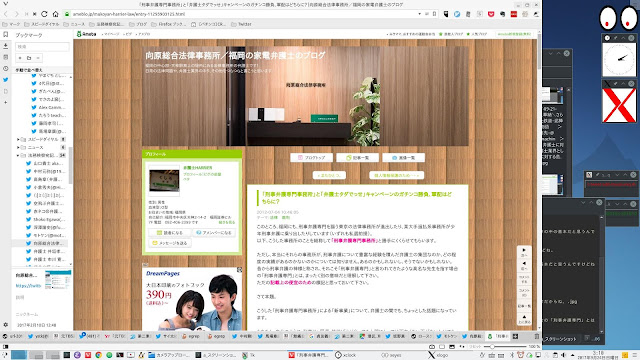Expand the スピードダイヤル tree folder

tap(18, 139)
